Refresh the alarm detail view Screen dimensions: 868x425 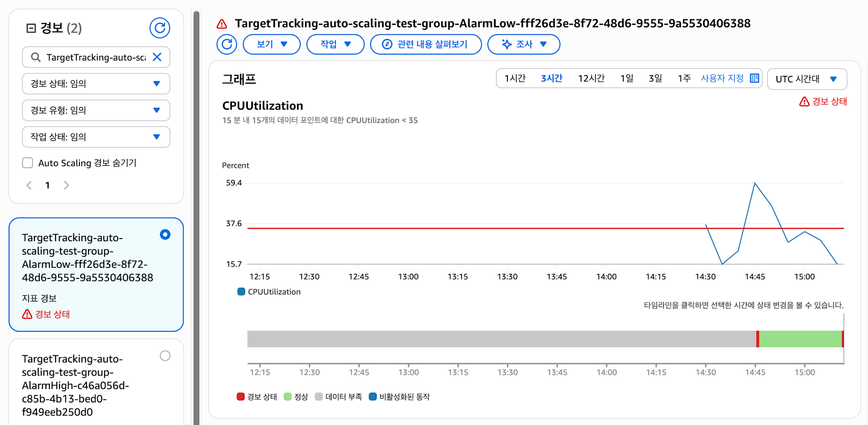(227, 44)
